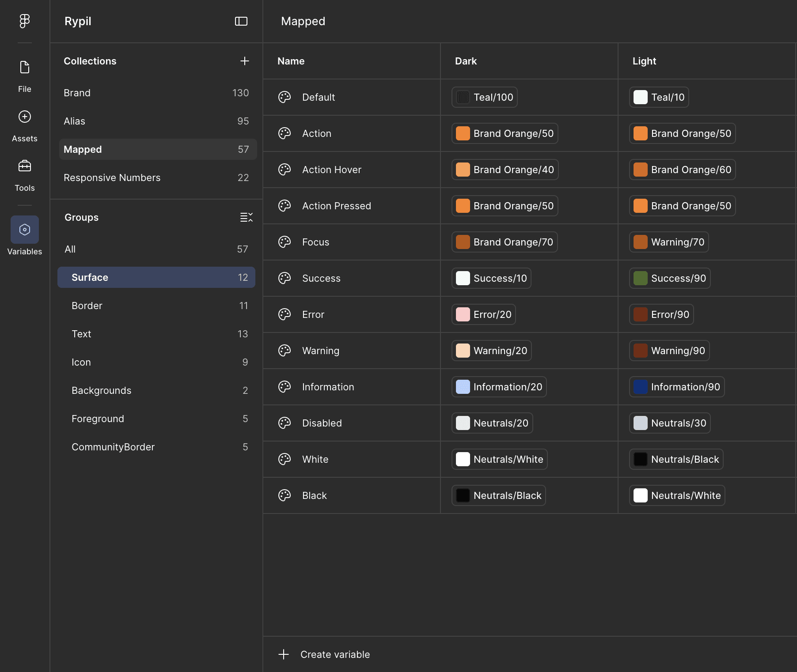This screenshot has height=672, width=797.
Task: Select the Variables sidebar icon
Action: [25, 230]
